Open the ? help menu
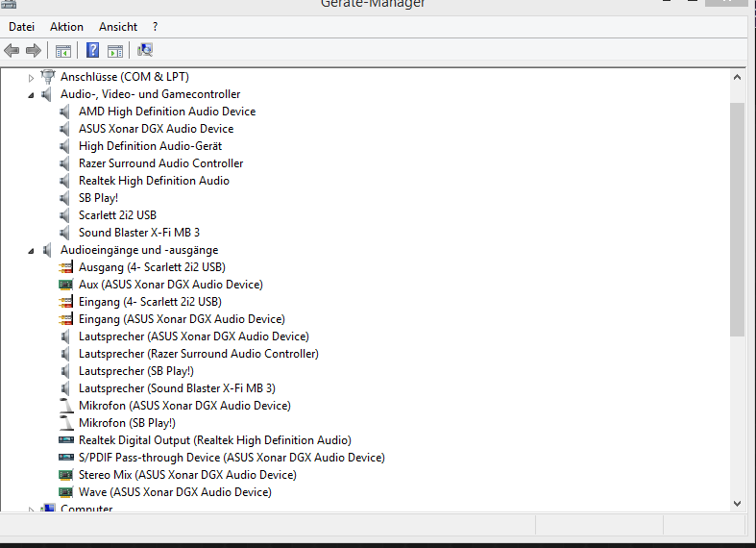 (155, 27)
